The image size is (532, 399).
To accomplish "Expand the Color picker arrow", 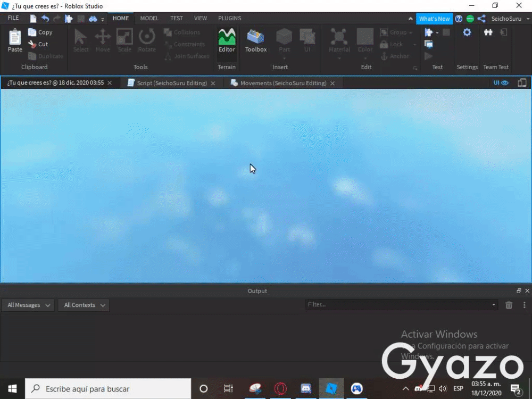I will pos(365,58).
